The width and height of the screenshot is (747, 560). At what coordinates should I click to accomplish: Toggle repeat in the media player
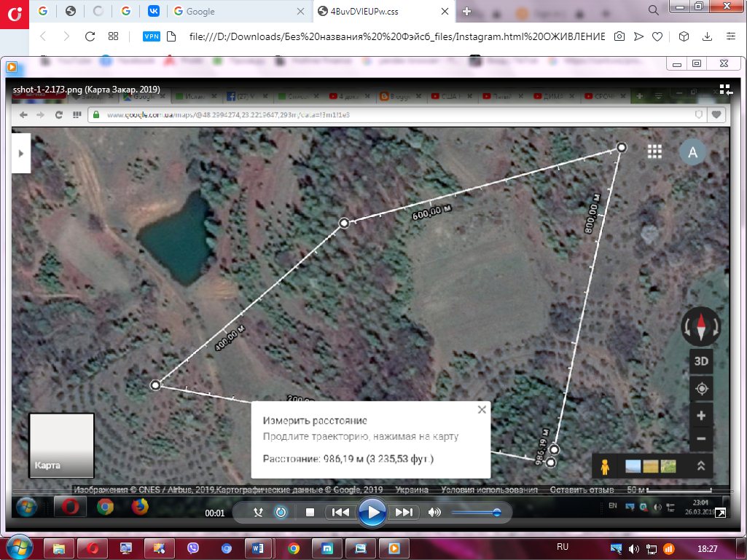tap(281, 513)
